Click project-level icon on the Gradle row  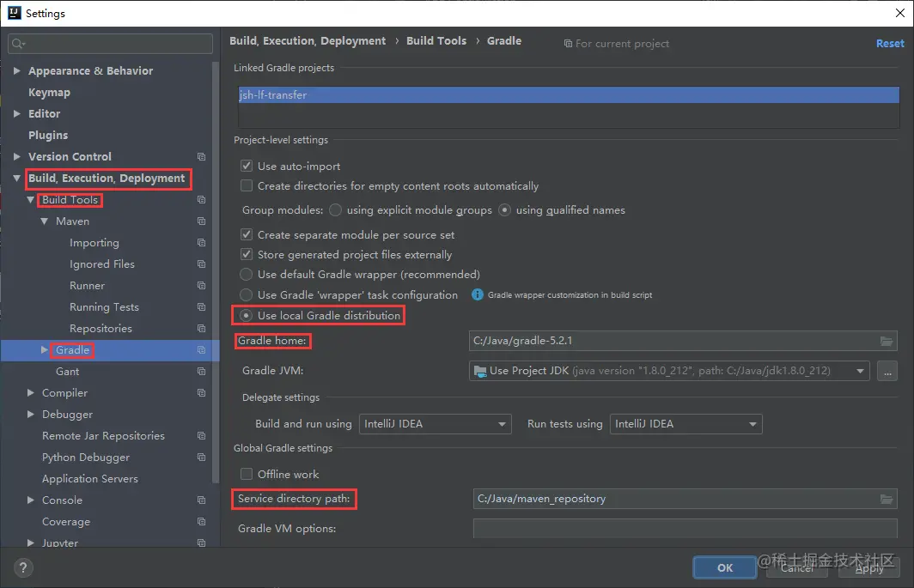pos(201,350)
